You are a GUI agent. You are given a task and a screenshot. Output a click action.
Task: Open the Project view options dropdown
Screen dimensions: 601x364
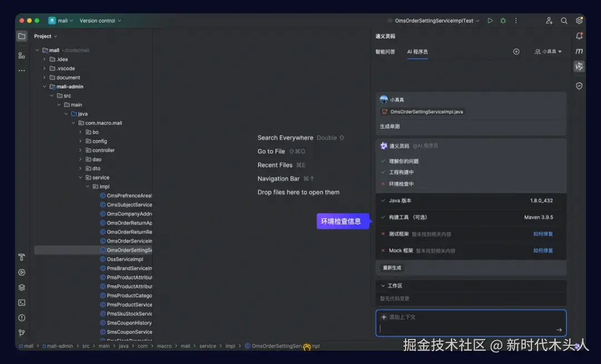[x=46, y=36]
